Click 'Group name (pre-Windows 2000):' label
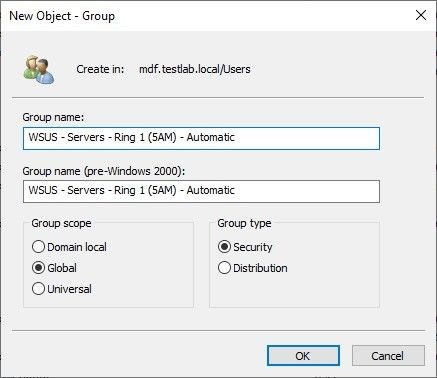This screenshot has height=378, width=437. pos(104,171)
